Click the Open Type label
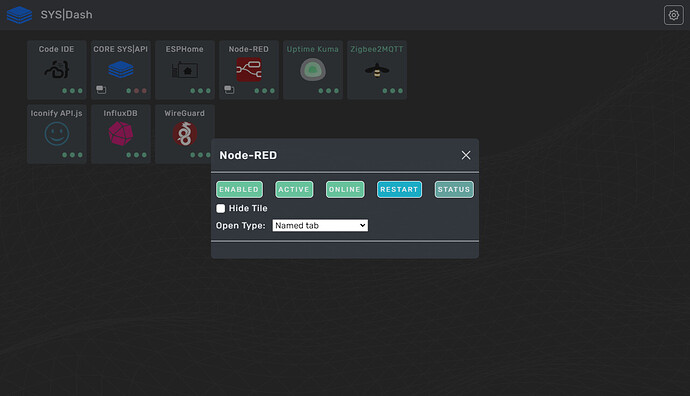690x396 pixels. pyautogui.click(x=241, y=226)
